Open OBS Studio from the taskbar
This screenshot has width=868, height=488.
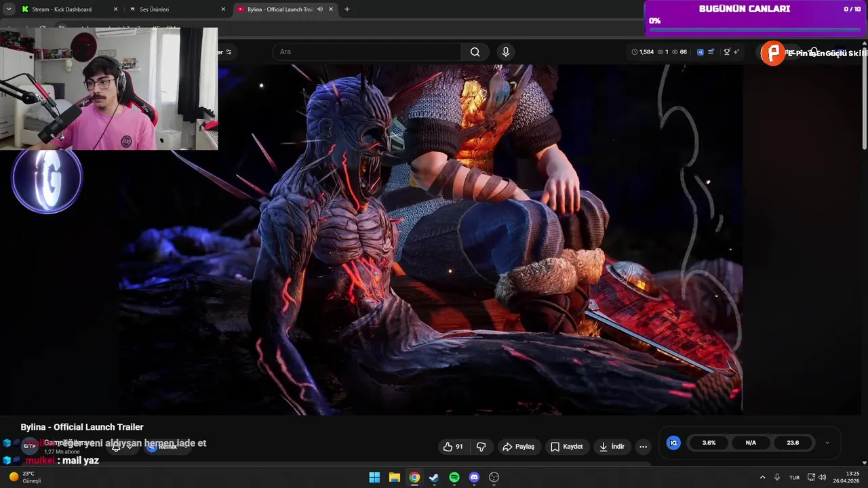(494, 477)
